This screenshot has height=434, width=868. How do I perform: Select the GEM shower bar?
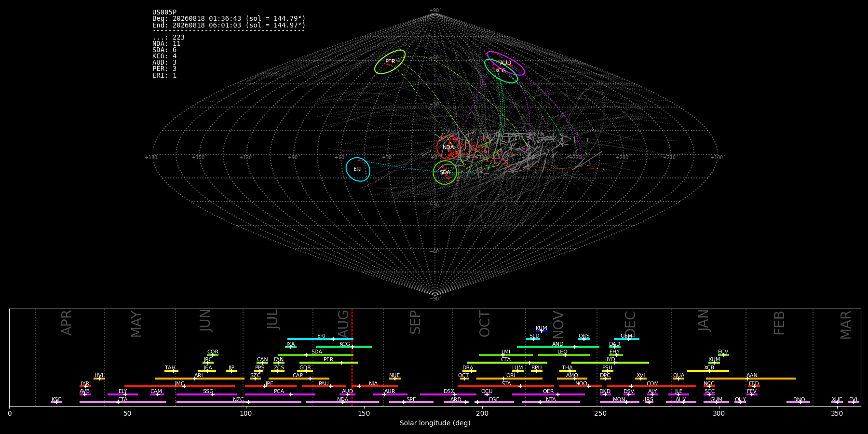(x=626, y=339)
